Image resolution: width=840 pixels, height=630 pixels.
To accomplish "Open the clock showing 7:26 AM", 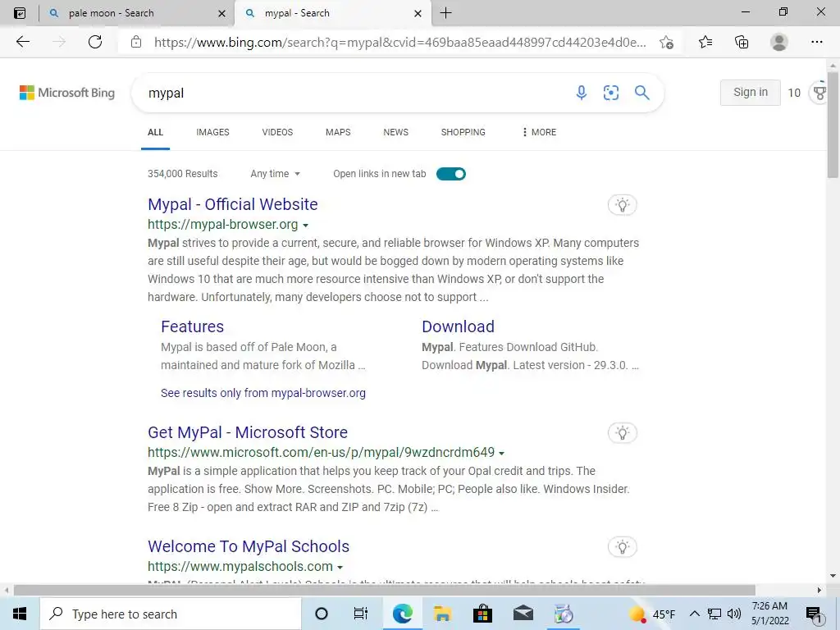I will (769, 614).
